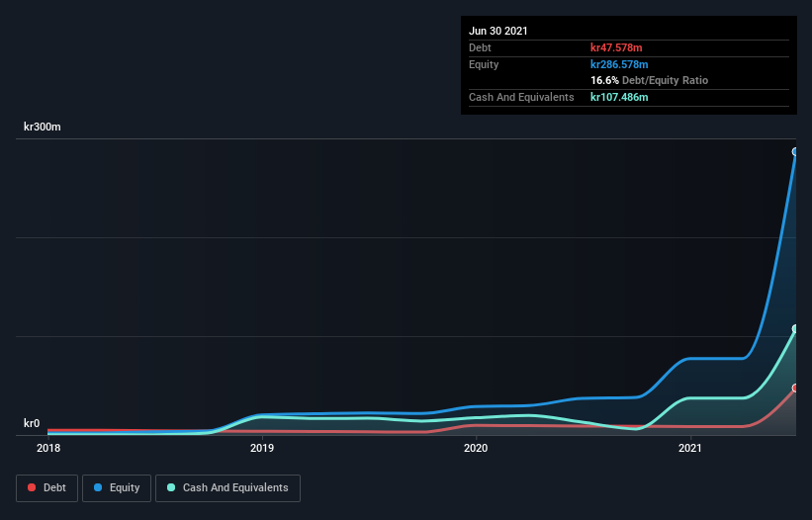
Task: Click the kr107.486m cash value
Action: click(x=619, y=97)
